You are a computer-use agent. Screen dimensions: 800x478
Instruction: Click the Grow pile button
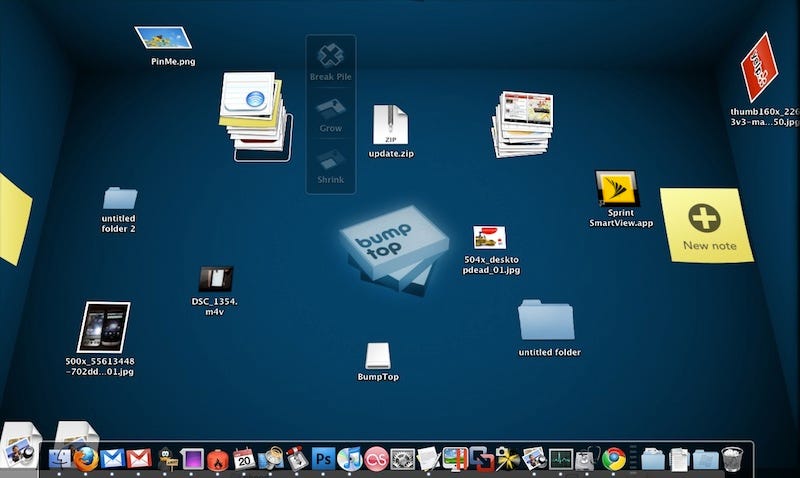coord(331,115)
